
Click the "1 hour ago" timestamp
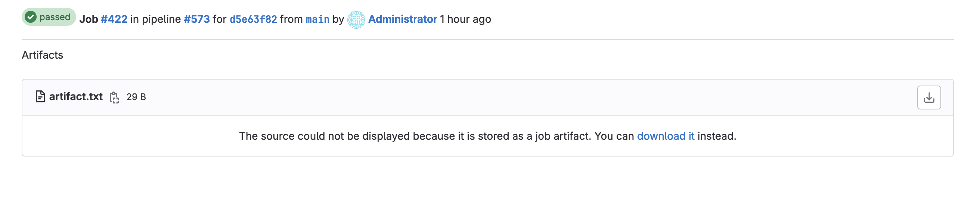[x=465, y=19]
